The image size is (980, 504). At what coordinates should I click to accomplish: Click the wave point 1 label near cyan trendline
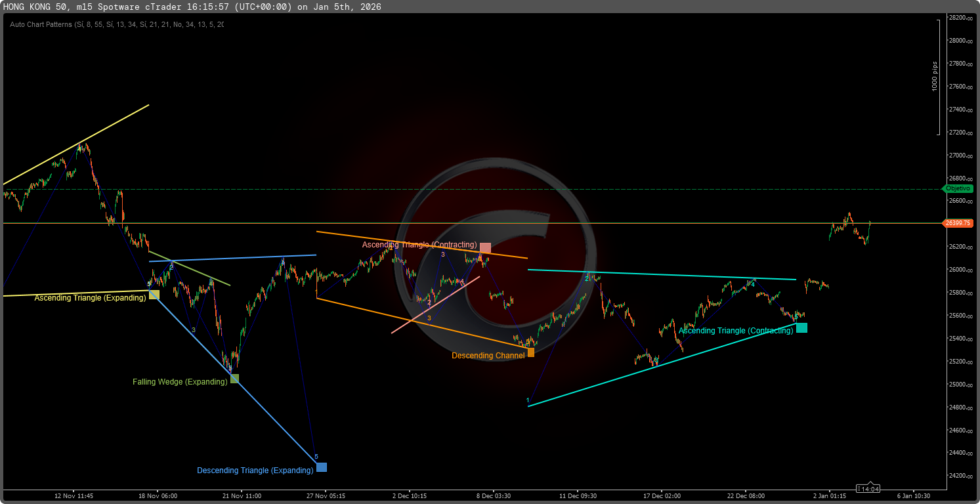point(528,400)
